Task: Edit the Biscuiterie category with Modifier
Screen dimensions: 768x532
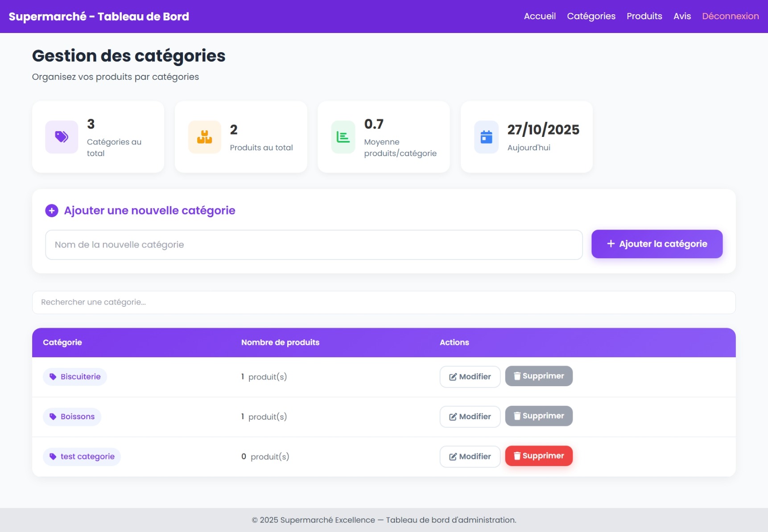Action: coord(470,377)
